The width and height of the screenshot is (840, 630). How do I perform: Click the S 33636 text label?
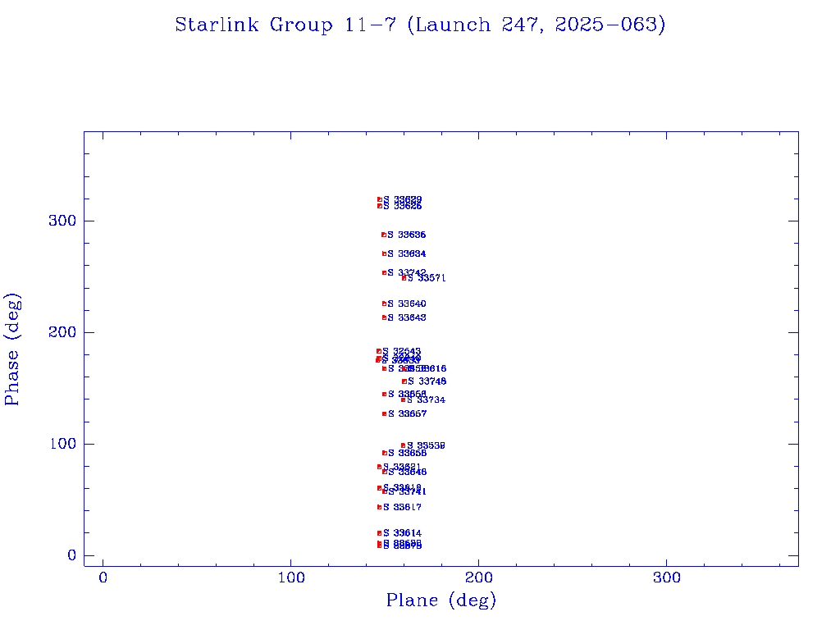coord(407,235)
